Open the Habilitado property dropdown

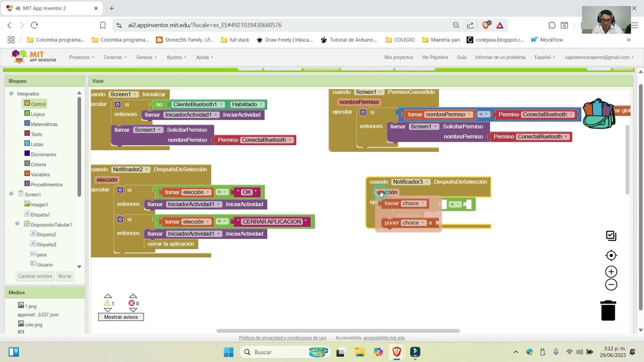pyautogui.click(x=247, y=105)
